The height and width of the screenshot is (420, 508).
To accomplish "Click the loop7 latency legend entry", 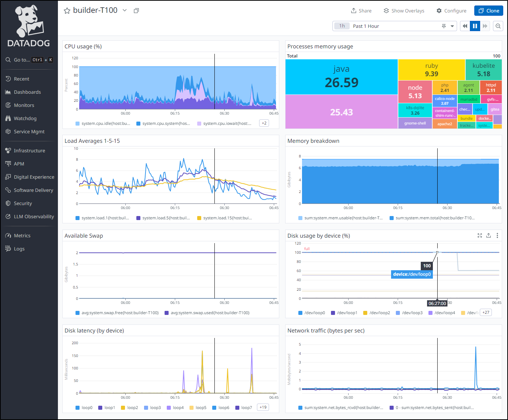I will click(x=244, y=408).
